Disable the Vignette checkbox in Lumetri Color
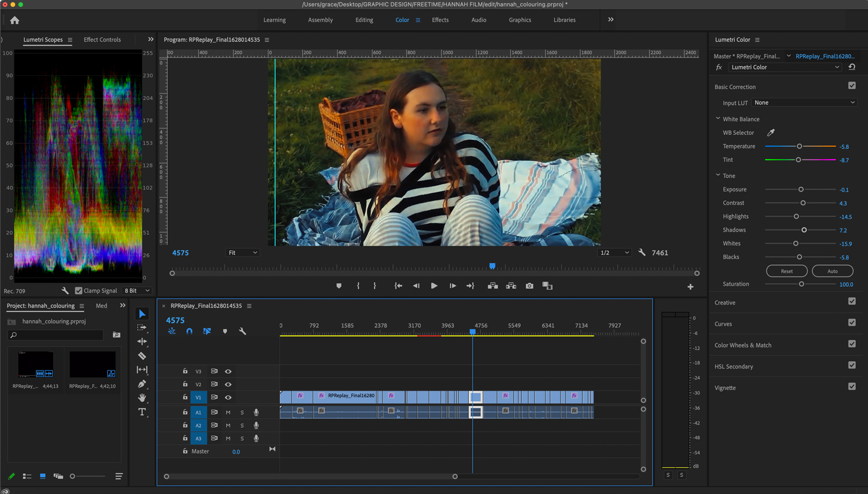The width and height of the screenshot is (868, 494). [x=851, y=386]
